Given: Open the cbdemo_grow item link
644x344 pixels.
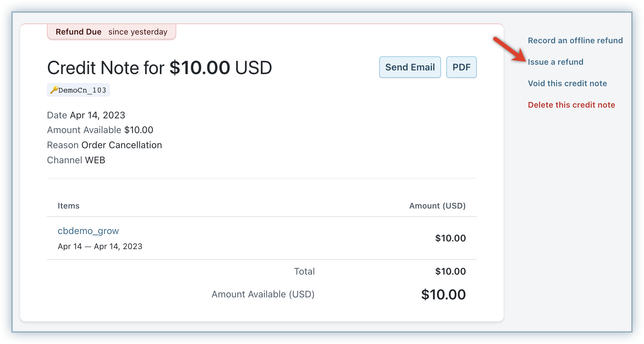Looking at the screenshot, I should (88, 231).
